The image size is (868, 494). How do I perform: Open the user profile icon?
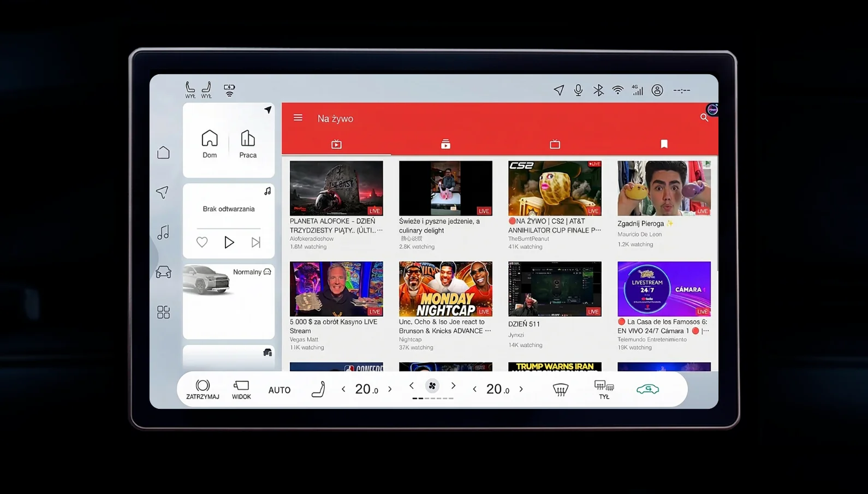(657, 90)
